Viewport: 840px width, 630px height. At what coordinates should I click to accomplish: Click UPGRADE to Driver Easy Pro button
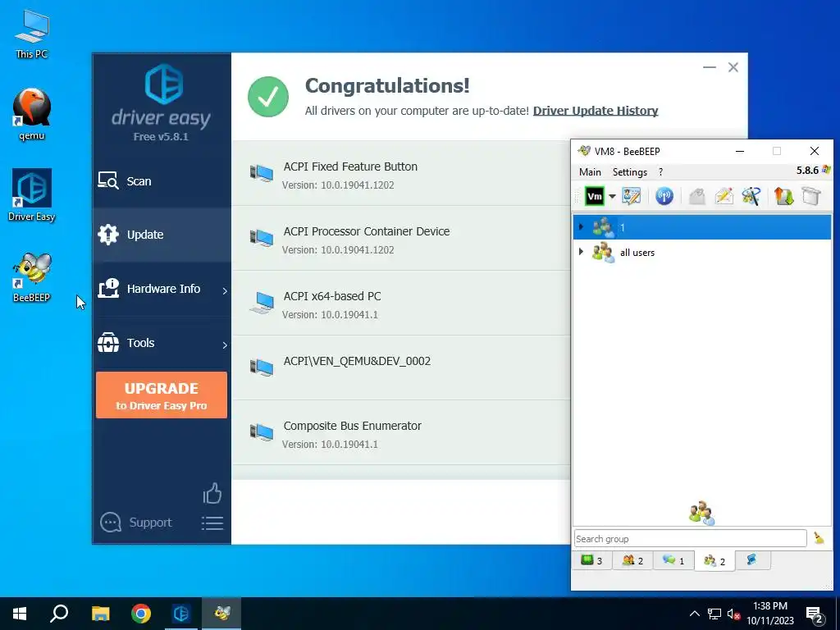tap(162, 395)
